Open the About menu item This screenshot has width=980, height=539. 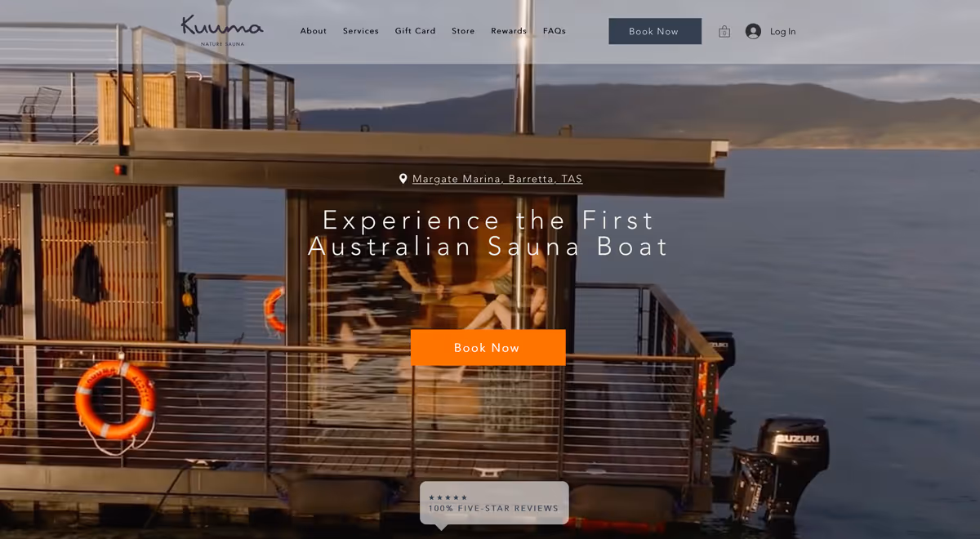tap(314, 31)
